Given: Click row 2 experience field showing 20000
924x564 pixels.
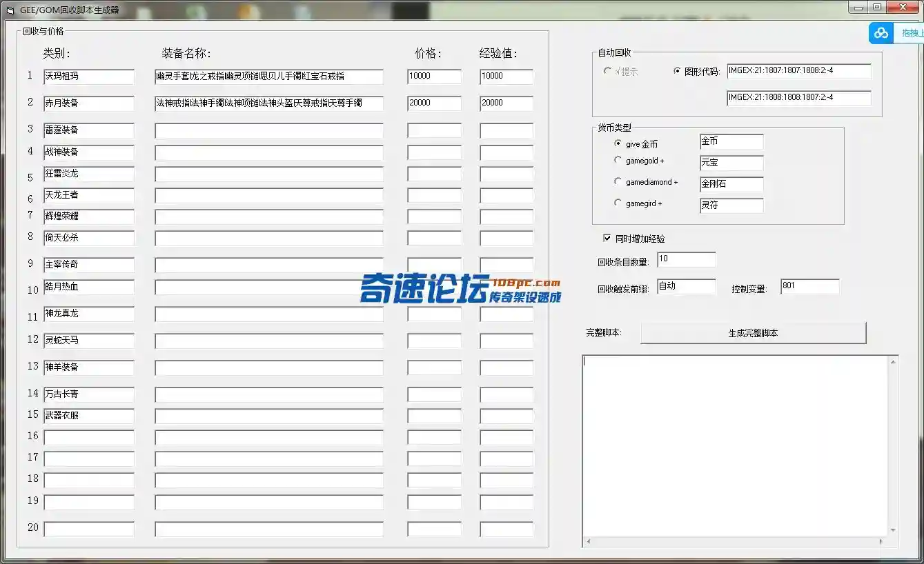Looking at the screenshot, I should (x=507, y=103).
